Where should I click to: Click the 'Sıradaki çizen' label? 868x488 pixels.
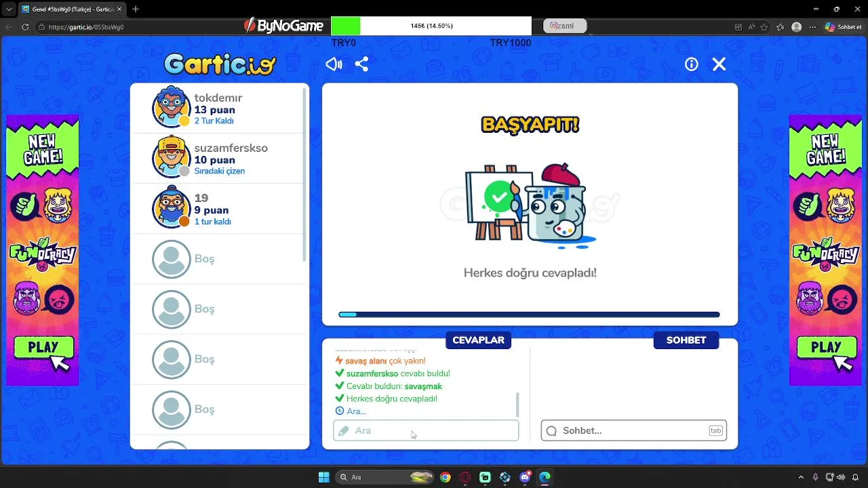click(x=220, y=171)
